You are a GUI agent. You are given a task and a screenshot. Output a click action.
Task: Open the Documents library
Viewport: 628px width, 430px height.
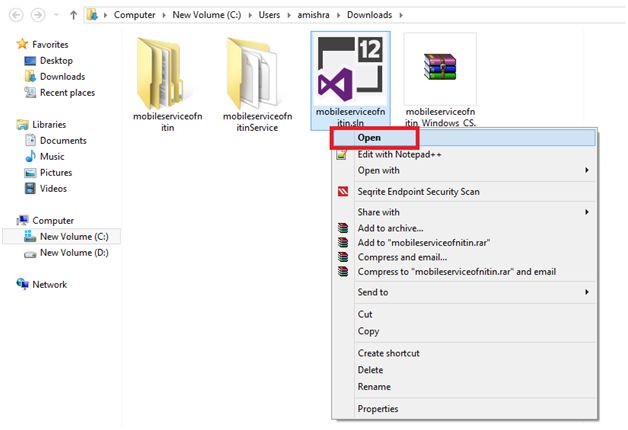click(x=63, y=141)
